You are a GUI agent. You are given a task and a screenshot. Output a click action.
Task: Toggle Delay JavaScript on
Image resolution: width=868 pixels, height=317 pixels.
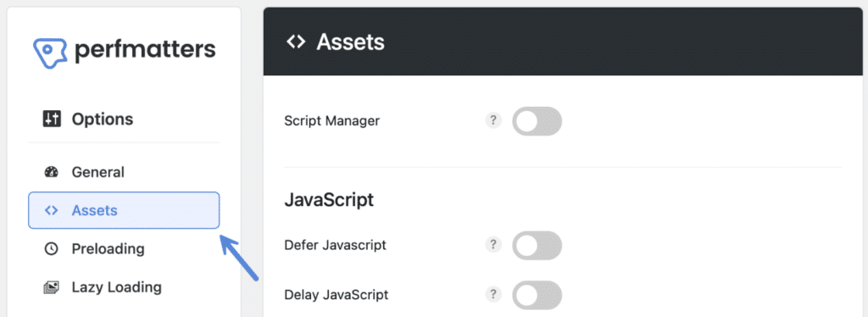tap(537, 295)
